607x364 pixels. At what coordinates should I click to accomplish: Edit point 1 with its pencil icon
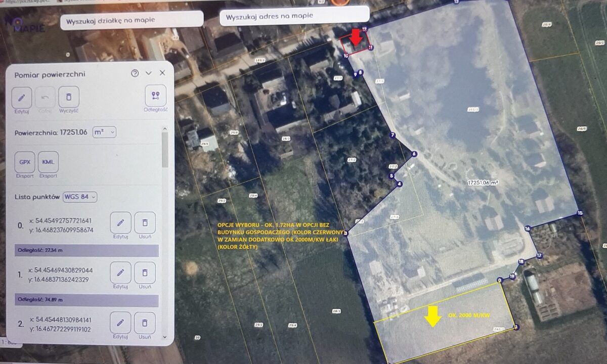[120, 273]
